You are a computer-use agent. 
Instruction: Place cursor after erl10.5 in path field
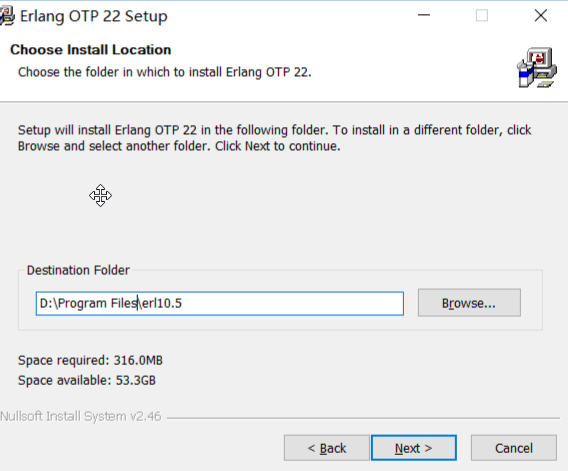coord(183,303)
